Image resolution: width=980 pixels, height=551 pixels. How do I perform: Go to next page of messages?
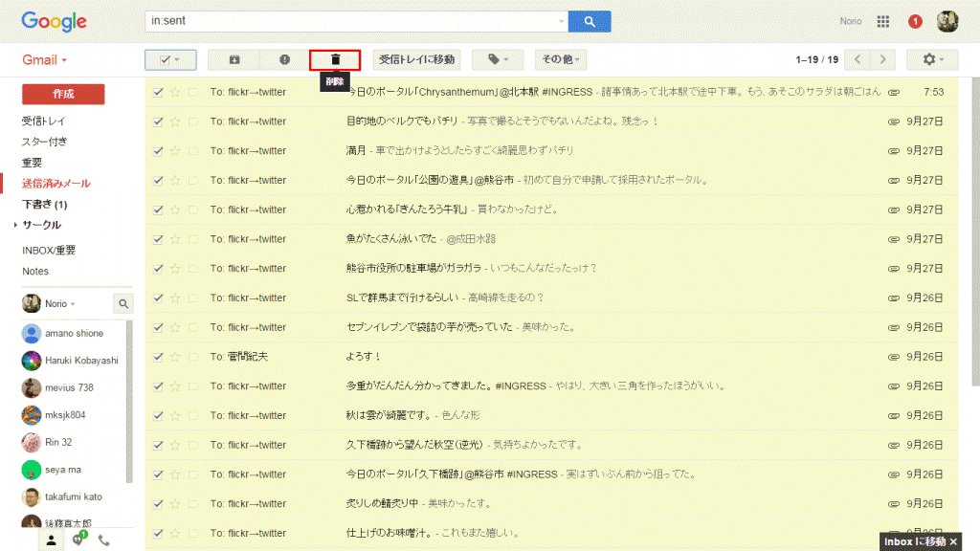pos(883,59)
